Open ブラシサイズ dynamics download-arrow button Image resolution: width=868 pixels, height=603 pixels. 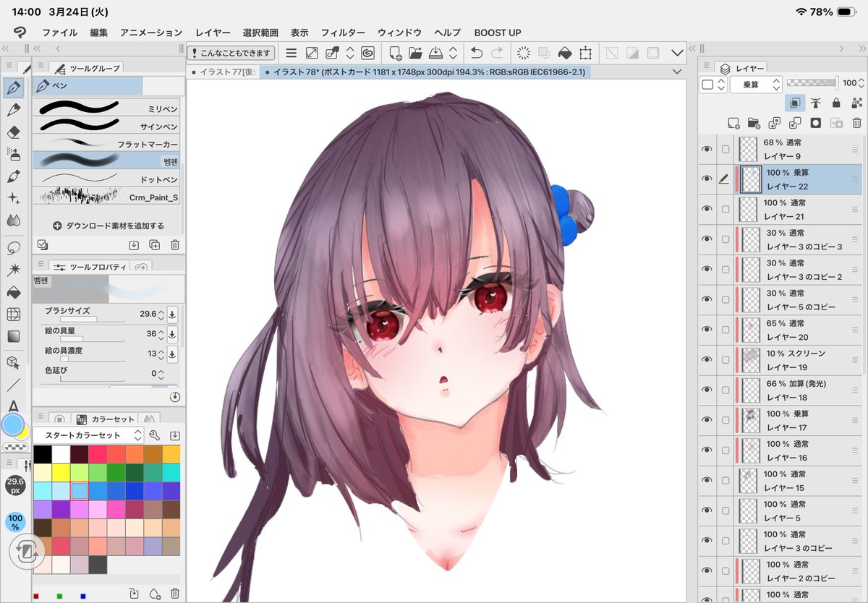(172, 314)
